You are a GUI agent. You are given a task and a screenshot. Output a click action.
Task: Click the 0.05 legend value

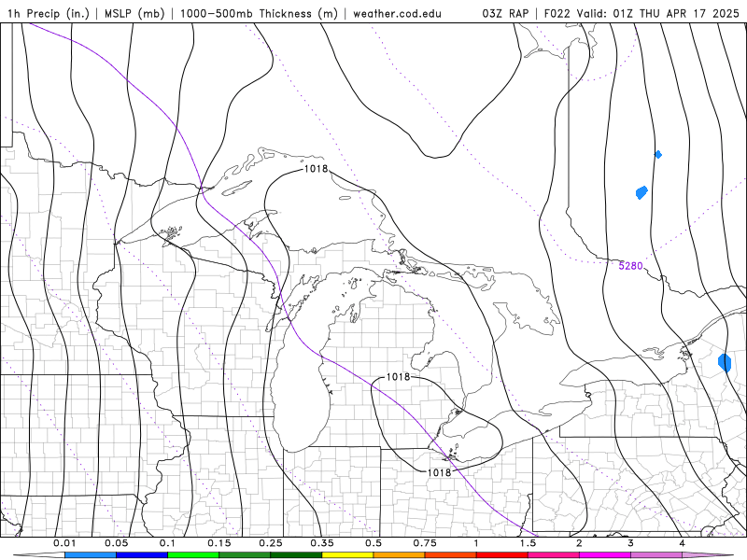pyautogui.click(x=116, y=543)
